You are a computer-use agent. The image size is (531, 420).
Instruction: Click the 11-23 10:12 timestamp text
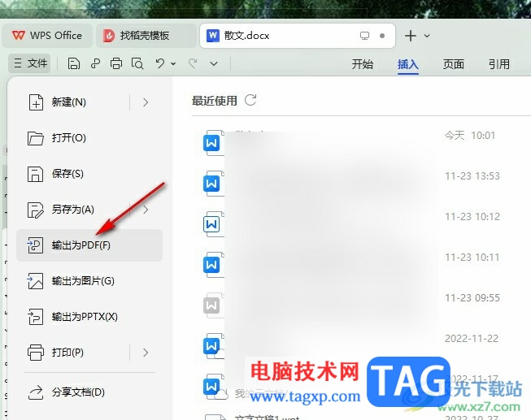(472, 217)
